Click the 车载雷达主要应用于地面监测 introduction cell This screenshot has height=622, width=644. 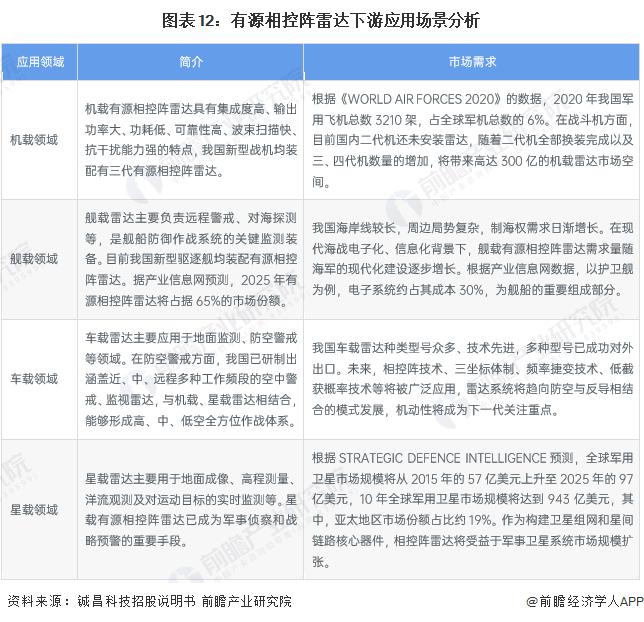point(191,379)
